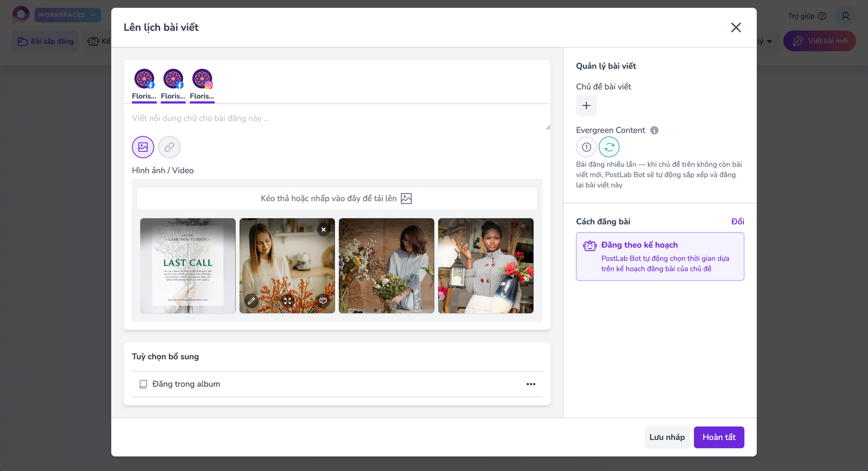
Task: Select the first Floris Facebook account tab
Action: pos(144,85)
